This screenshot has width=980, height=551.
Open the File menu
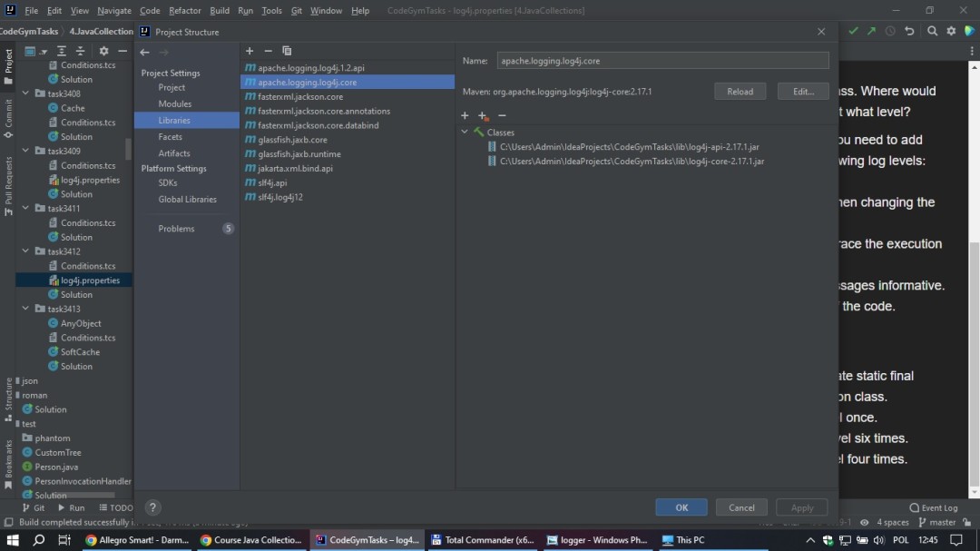[31, 11]
